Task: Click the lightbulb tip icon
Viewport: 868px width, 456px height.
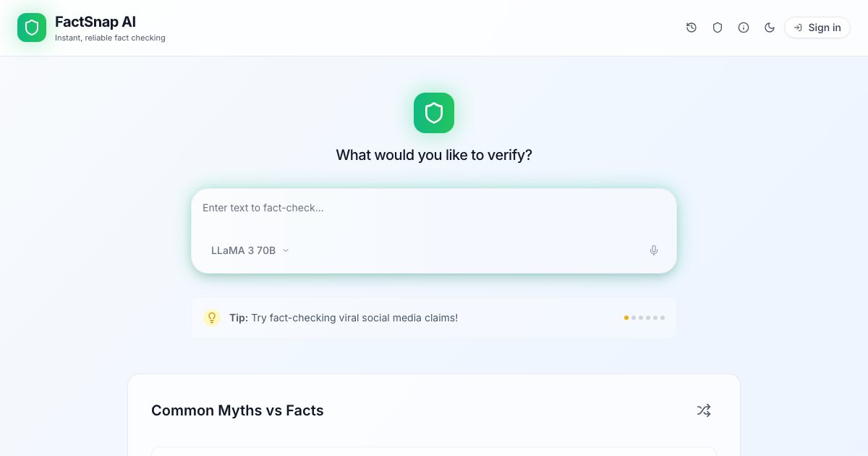Action: (212, 318)
